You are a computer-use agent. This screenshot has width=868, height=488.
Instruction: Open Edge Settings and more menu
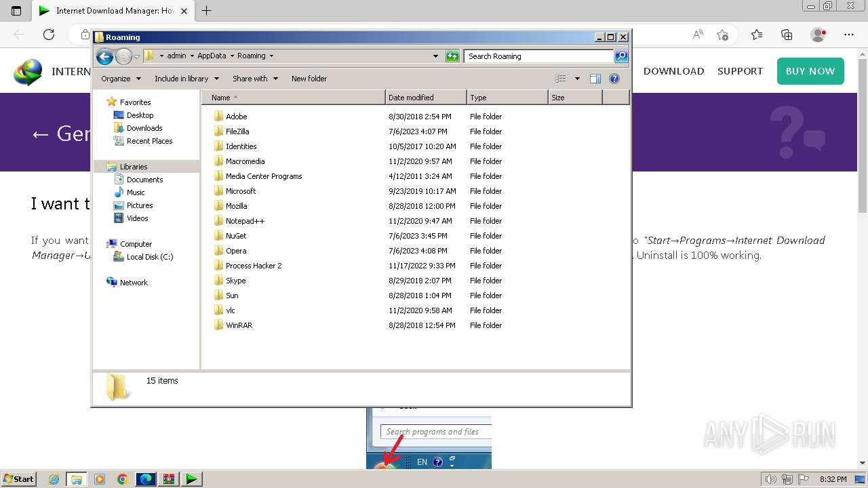click(849, 35)
